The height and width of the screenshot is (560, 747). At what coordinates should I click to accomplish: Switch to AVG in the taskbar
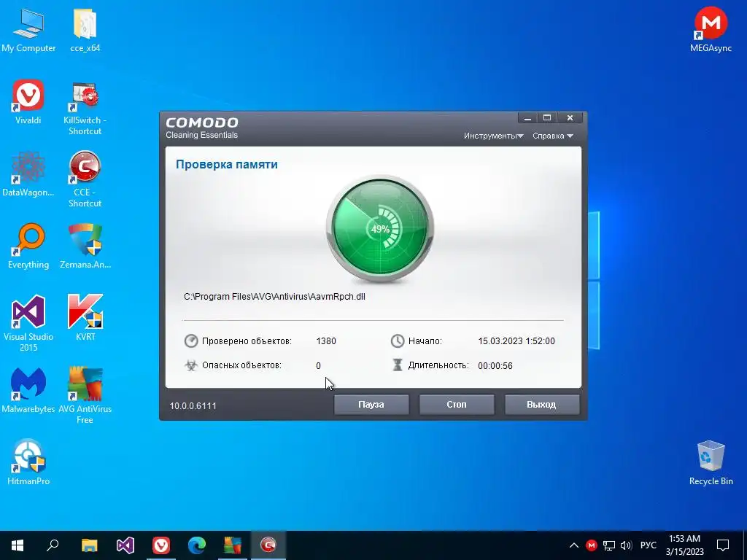tap(233, 545)
